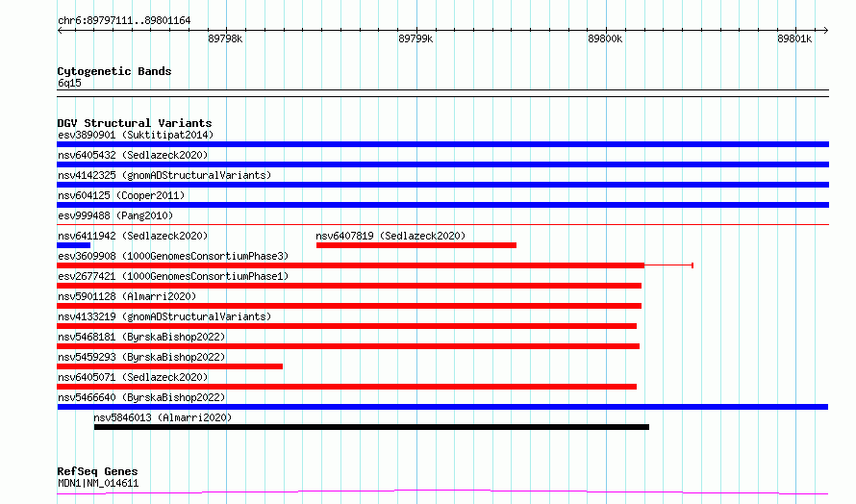The image size is (856, 504).
Task: Click the 89801k ruler tick label
Action: click(x=794, y=38)
